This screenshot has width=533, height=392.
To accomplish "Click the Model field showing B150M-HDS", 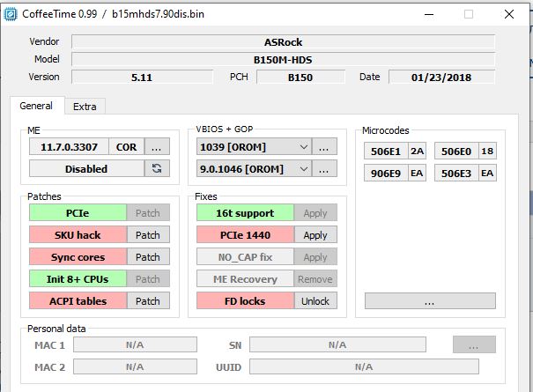I will tap(283, 60).
